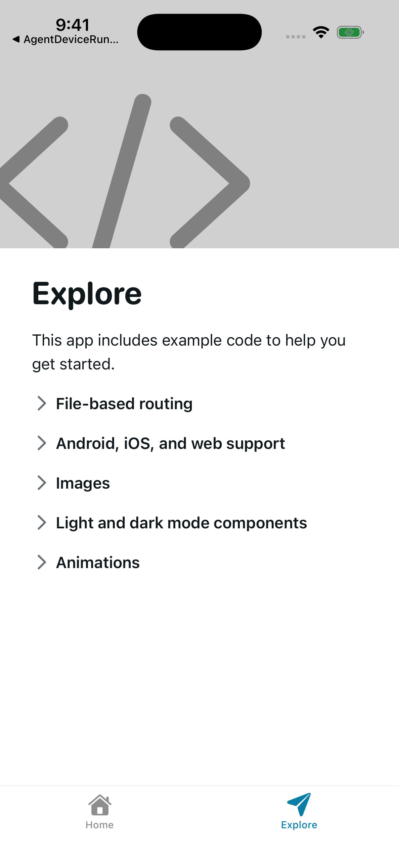Viewport: 399px width, 868px height.
Task: Tap the Light and dark mode components title
Action: point(182,523)
